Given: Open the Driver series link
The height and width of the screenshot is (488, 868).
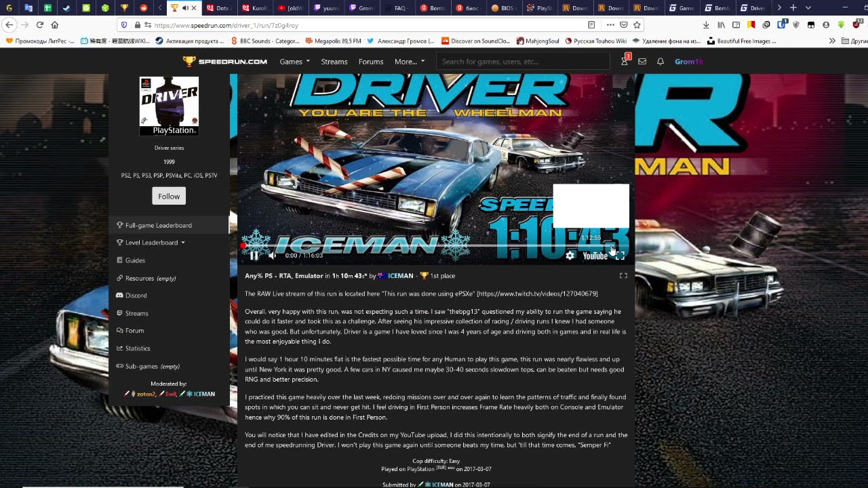Looking at the screenshot, I should [x=169, y=148].
